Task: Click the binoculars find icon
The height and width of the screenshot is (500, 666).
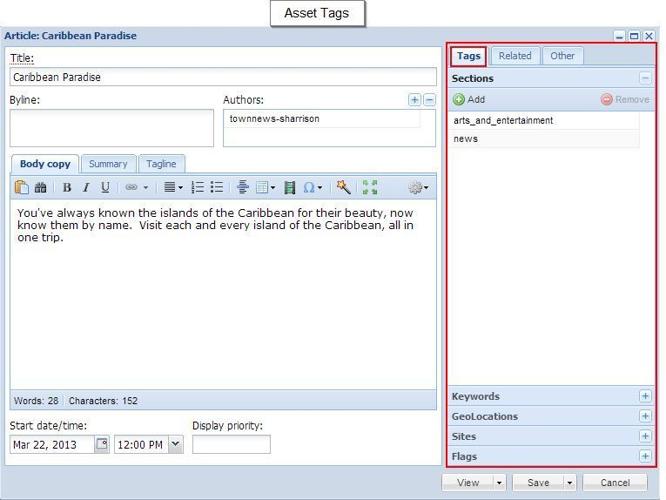Action: tap(41, 187)
